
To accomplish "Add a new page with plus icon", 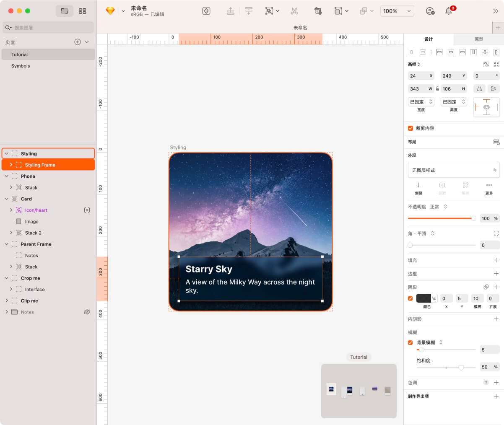I will tap(78, 42).
